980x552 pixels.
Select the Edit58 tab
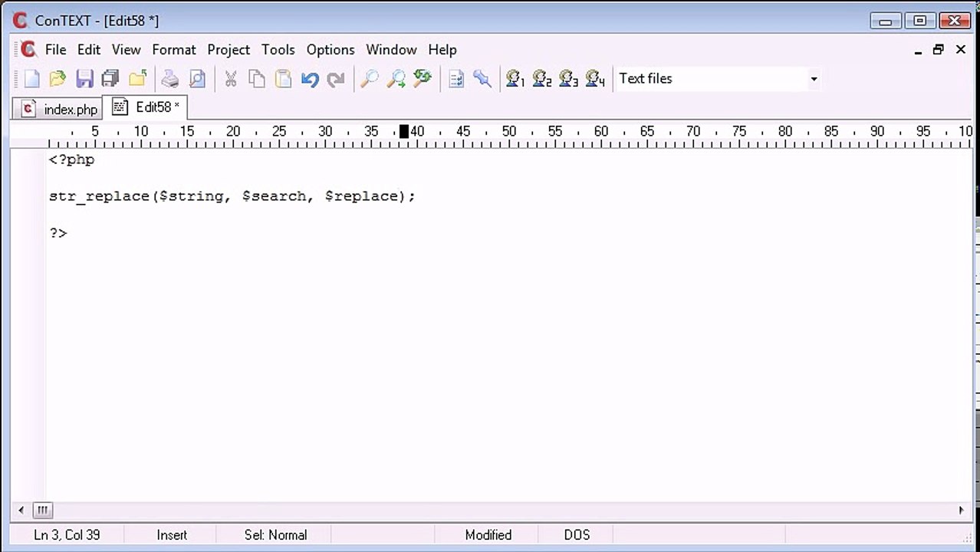[145, 107]
